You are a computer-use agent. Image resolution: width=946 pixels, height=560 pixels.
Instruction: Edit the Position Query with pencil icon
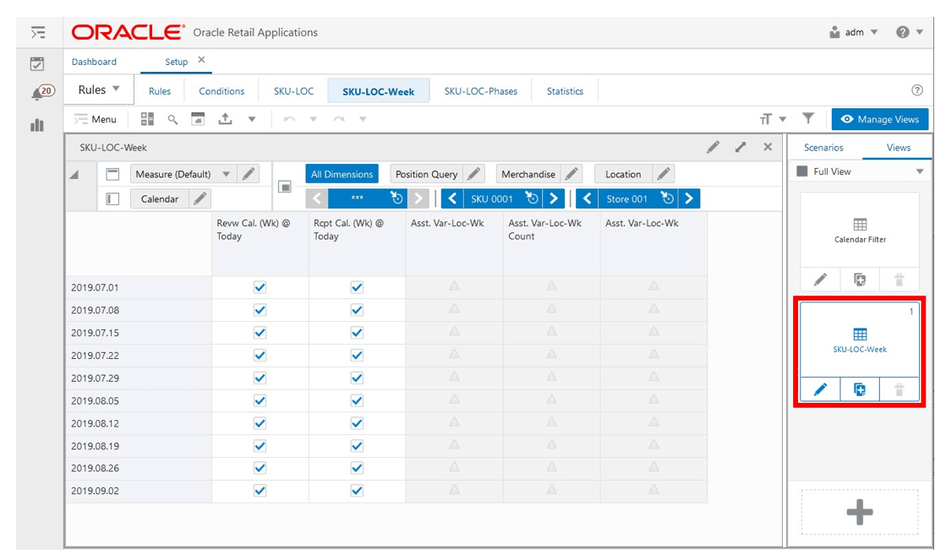[474, 174]
